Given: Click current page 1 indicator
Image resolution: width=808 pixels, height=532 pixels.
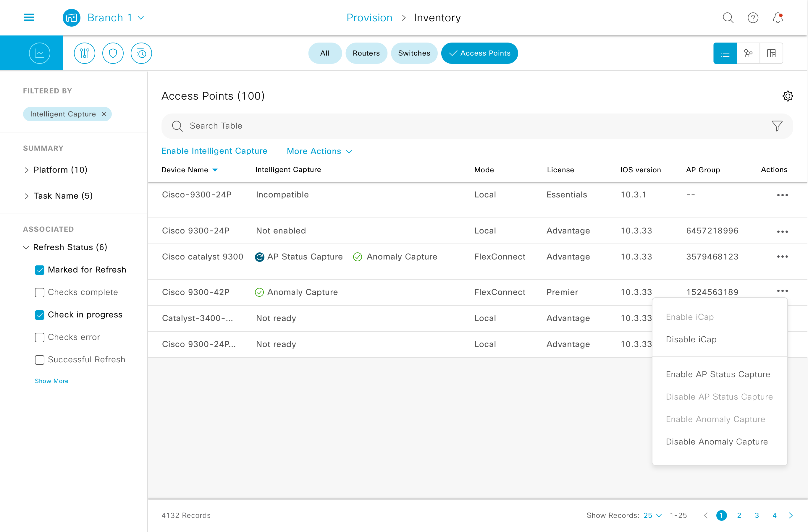Looking at the screenshot, I should pyautogui.click(x=721, y=515).
